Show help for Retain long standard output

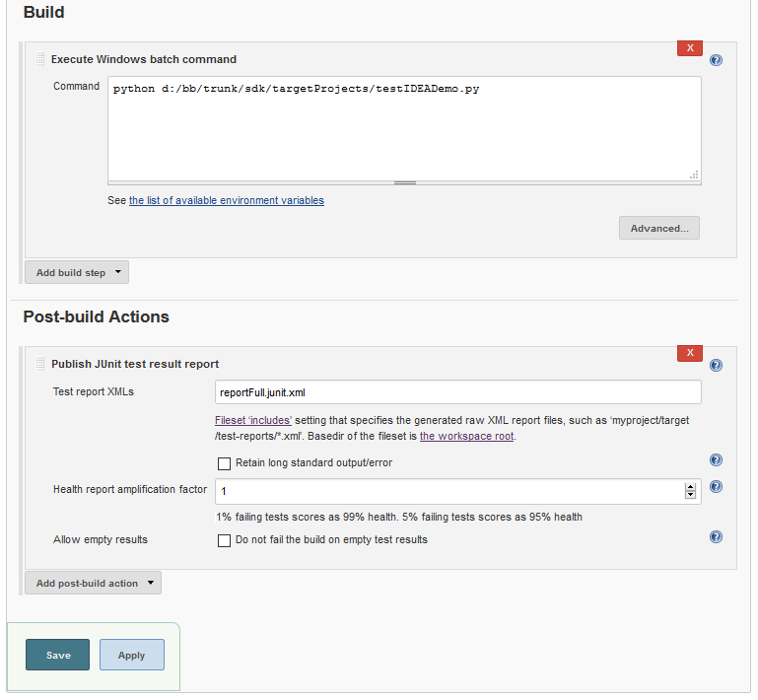pos(716,459)
